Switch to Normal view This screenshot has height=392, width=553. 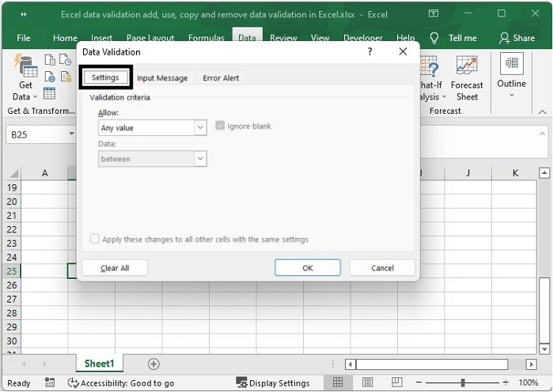pyautogui.click(x=338, y=383)
